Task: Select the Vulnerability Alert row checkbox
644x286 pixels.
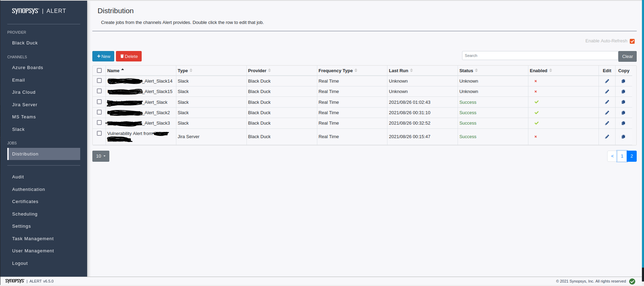Action: coord(99,133)
